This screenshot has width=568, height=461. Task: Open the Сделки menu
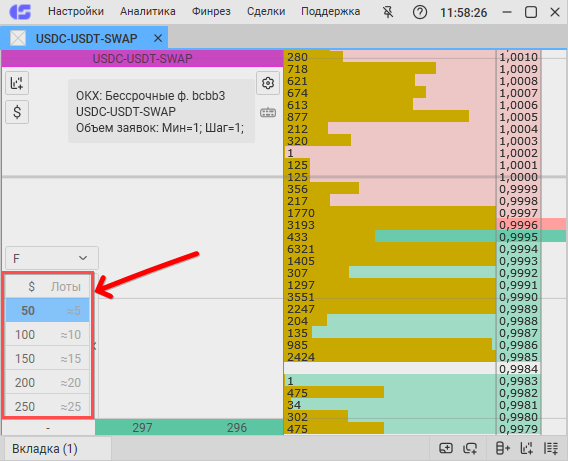click(266, 11)
